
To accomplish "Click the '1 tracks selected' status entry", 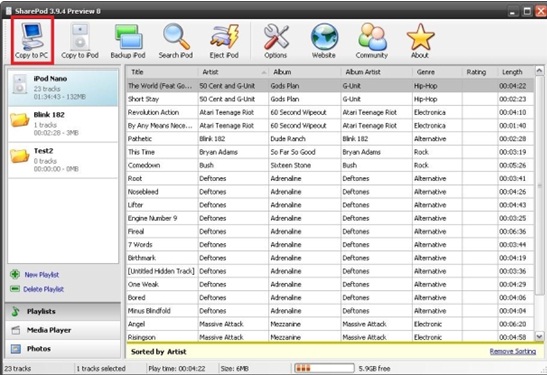I will tap(101, 368).
